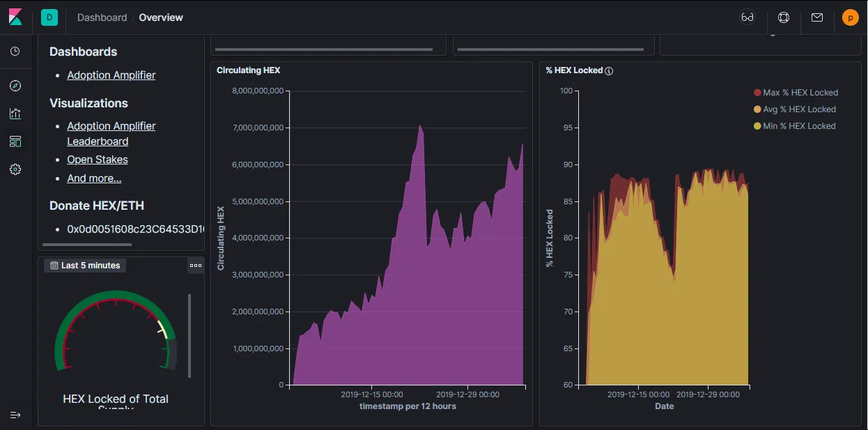Click vertical scrollbar in gauge panel
The height and width of the screenshot is (430, 868).
click(x=189, y=335)
